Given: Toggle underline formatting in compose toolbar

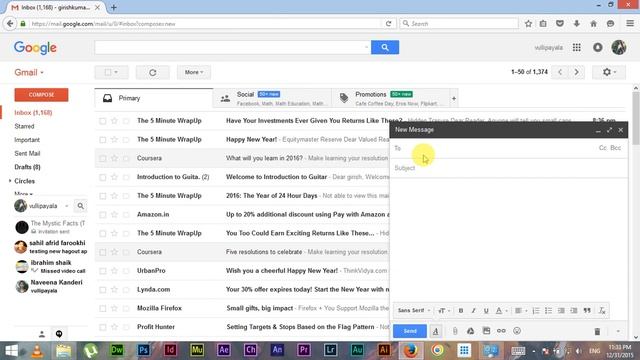Looking at the screenshot, I should [x=486, y=311].
